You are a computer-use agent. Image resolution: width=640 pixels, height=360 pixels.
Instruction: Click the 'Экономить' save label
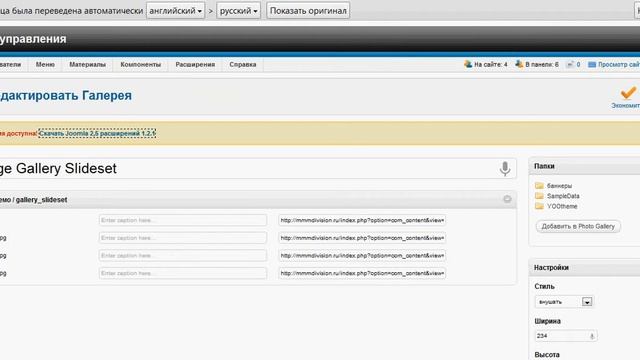[x=625, y=106]
